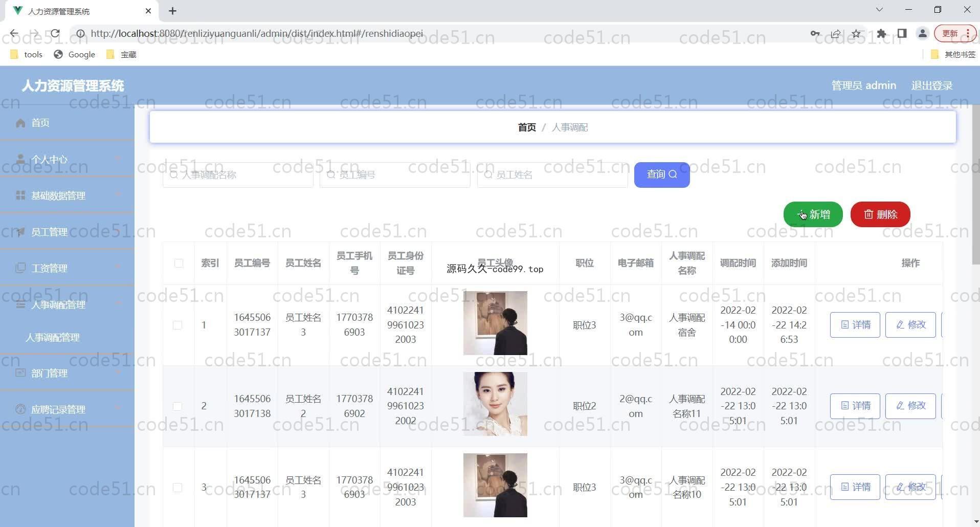Expand 基础数据管理 sidebar menu

tap(67, 195)
